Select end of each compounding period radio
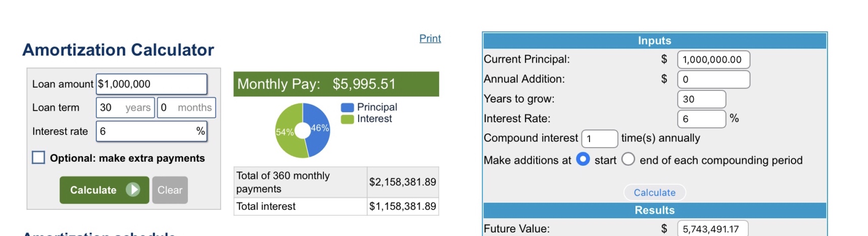Viewport: 868px width, 236px height. (x=628, y=160)
